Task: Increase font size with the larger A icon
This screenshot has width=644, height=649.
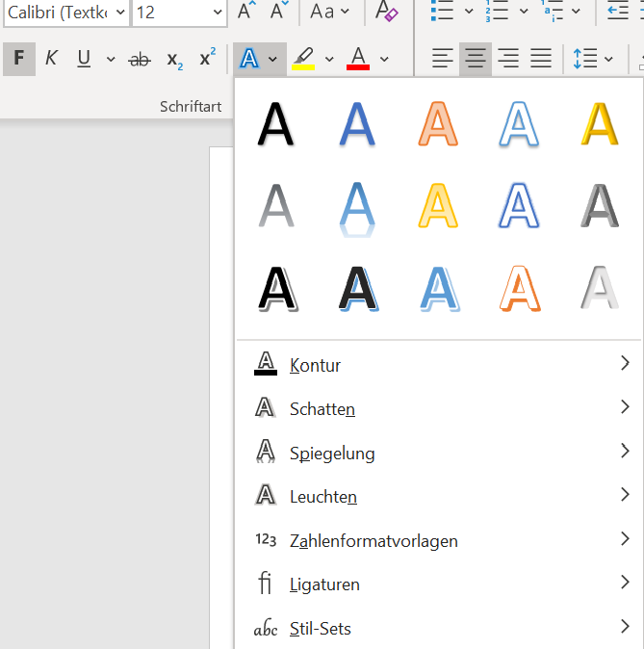Action: point(246,13)
